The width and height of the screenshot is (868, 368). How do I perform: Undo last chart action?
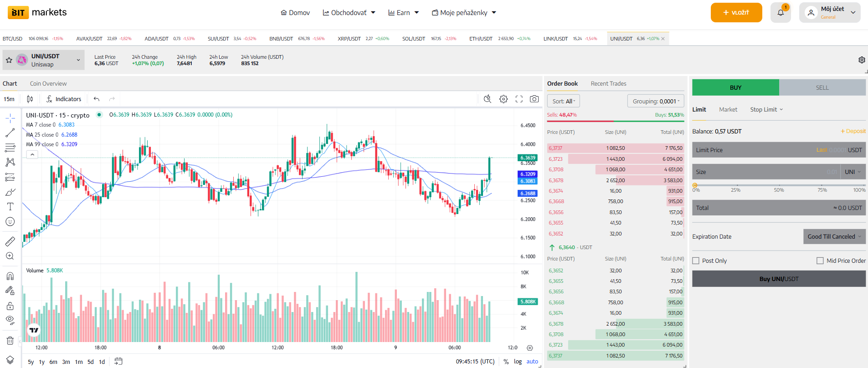(x=97, y=99)
